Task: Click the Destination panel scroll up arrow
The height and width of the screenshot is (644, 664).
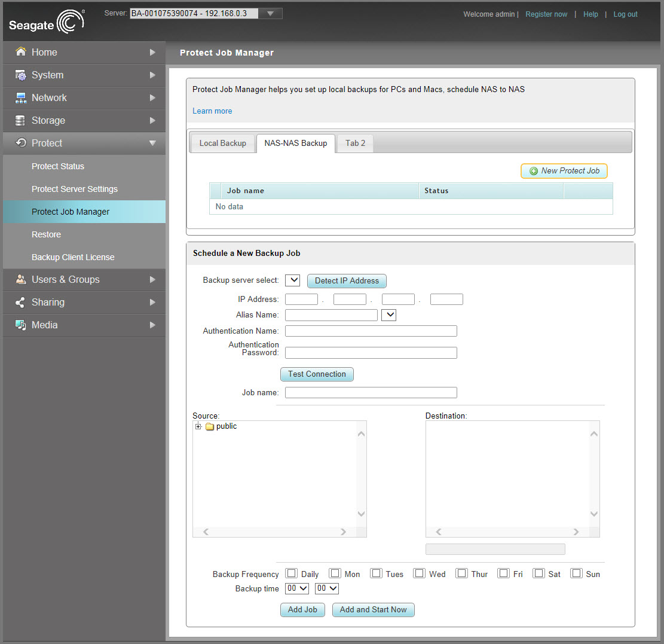Action: click(x=594, y=434)
